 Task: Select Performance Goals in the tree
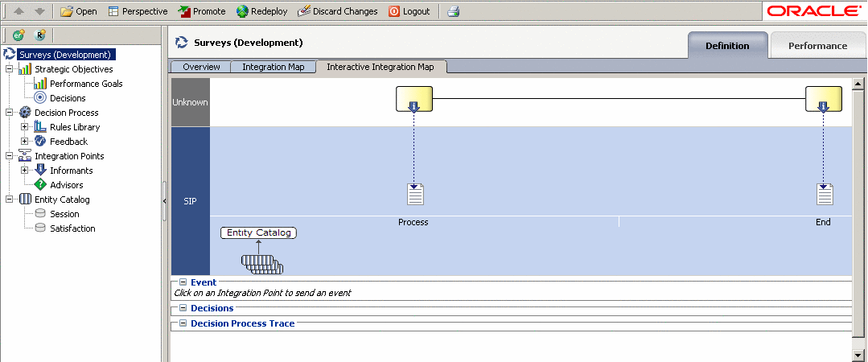coord(85,84)
